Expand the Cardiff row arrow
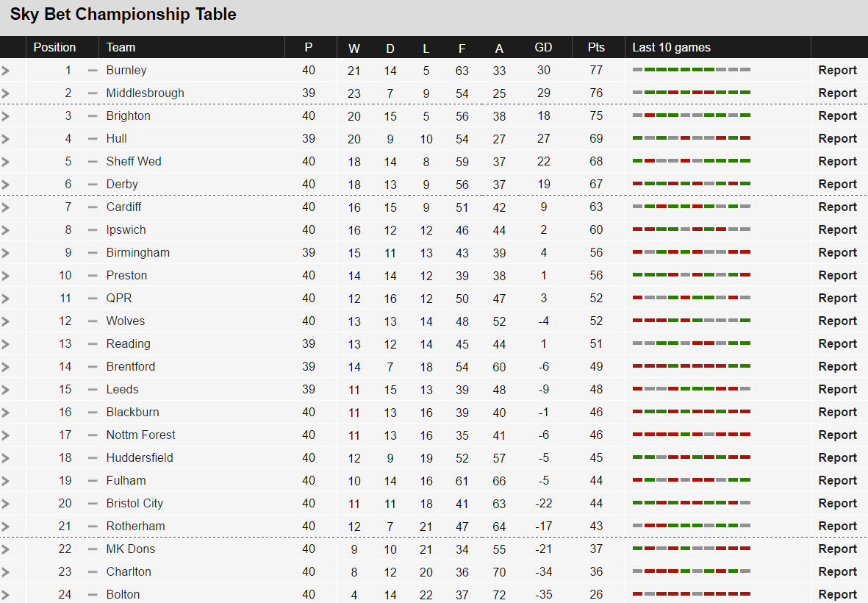The image size is (868, 603). coord(6,207)
